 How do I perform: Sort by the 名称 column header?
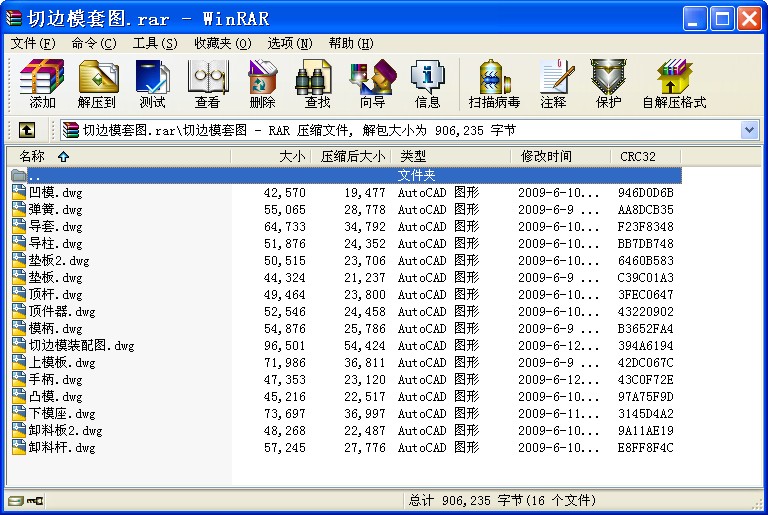[x=120, y=156]
